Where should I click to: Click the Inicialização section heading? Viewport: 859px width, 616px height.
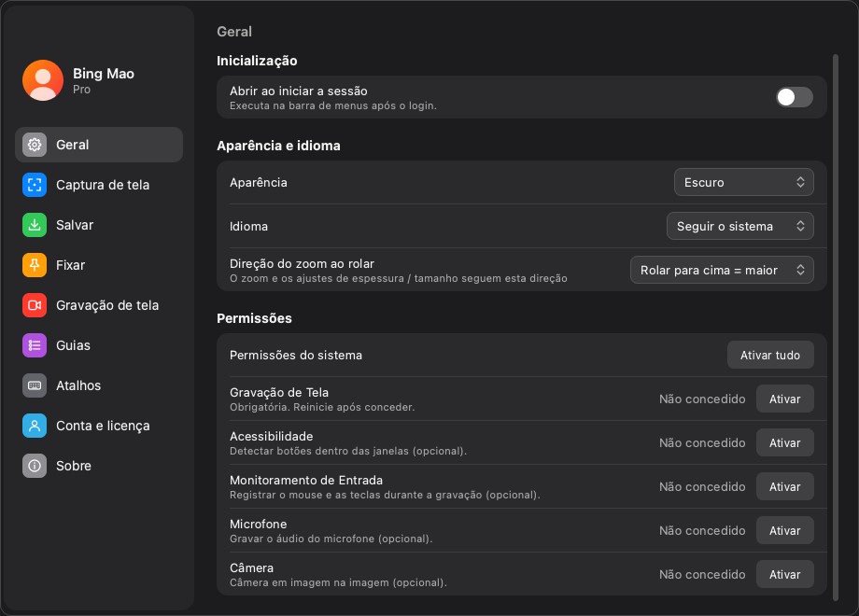[x=257, y=61]
